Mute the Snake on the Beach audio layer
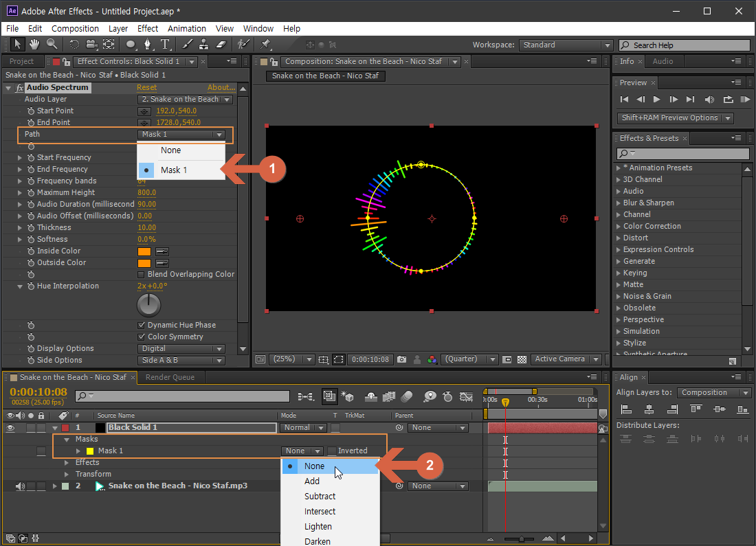This screenshot has width=756, height=546. [20, 486]
